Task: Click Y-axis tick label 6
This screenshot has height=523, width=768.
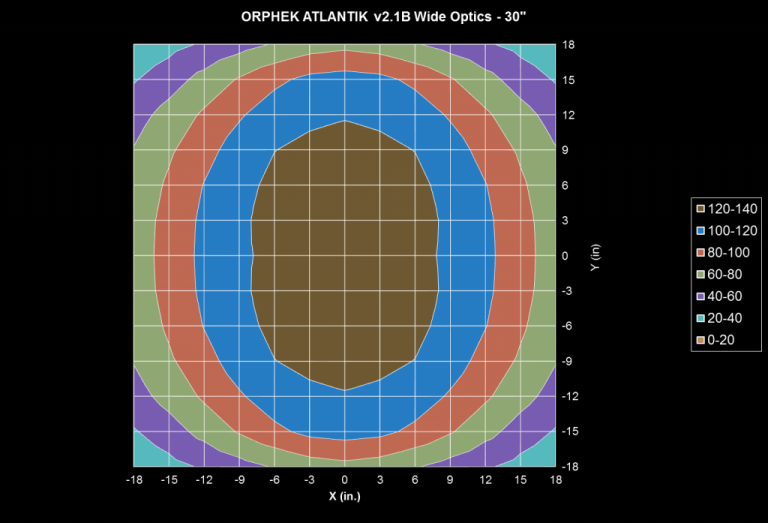Action: click(565, 186)
